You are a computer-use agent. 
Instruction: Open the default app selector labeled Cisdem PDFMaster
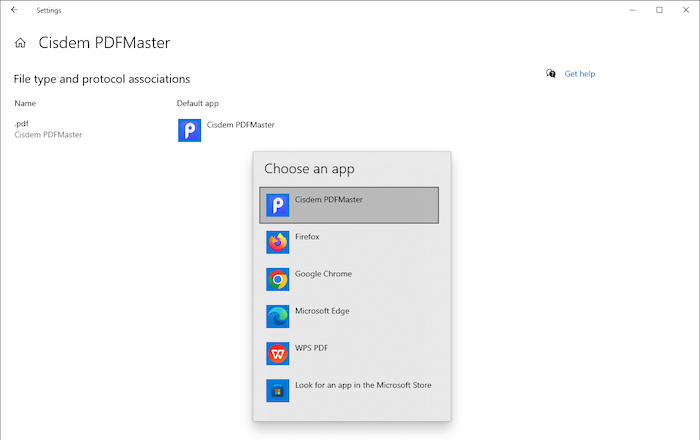point(240,125)
